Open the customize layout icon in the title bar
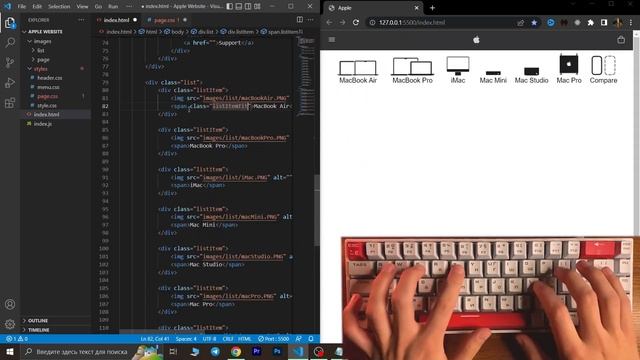 [x=257, y=7]
